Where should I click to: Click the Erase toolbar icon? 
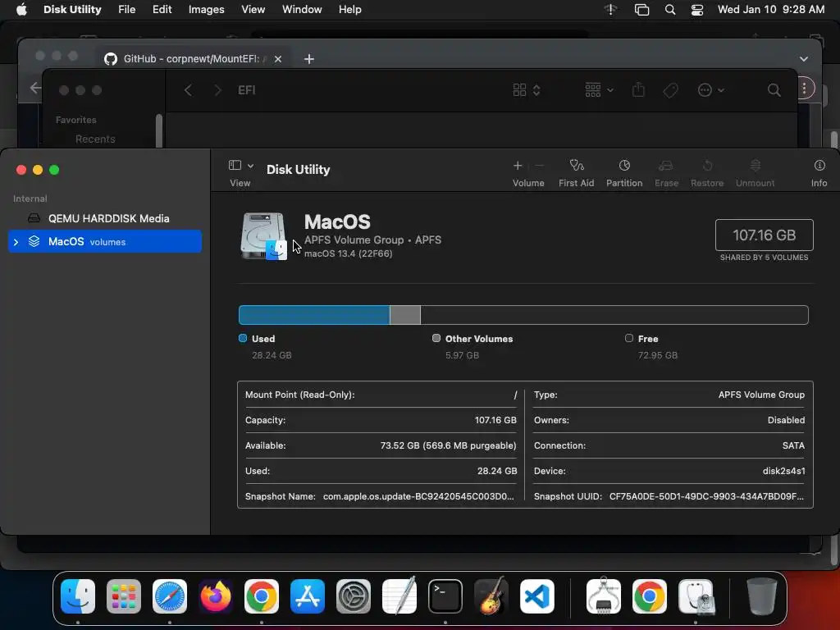666,166
